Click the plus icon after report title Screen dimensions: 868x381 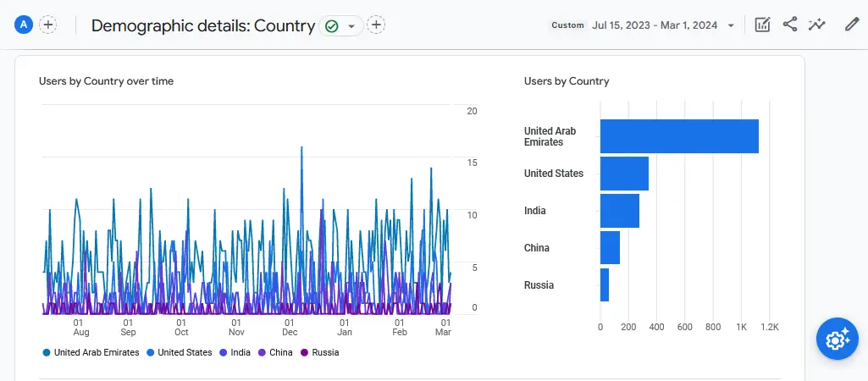pyautogui.click(x=376, y=25)
